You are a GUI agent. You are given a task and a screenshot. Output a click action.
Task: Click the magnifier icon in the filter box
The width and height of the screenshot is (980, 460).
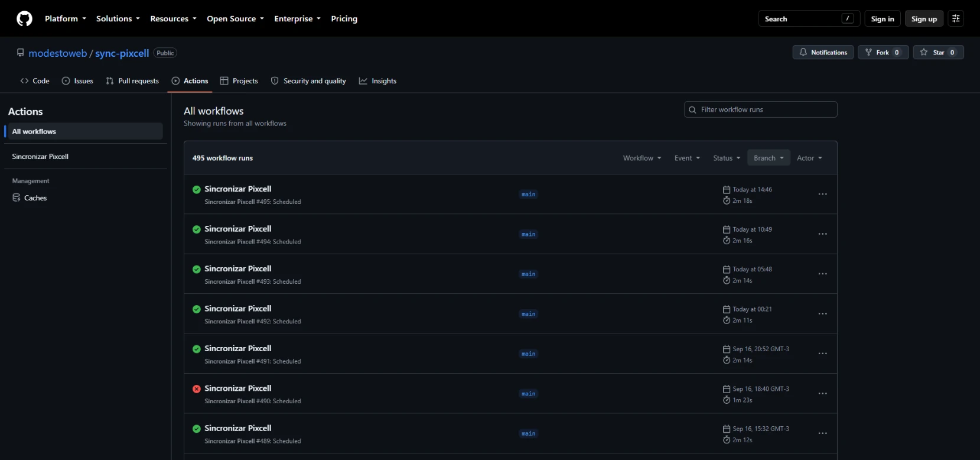(x=692, y=110)
